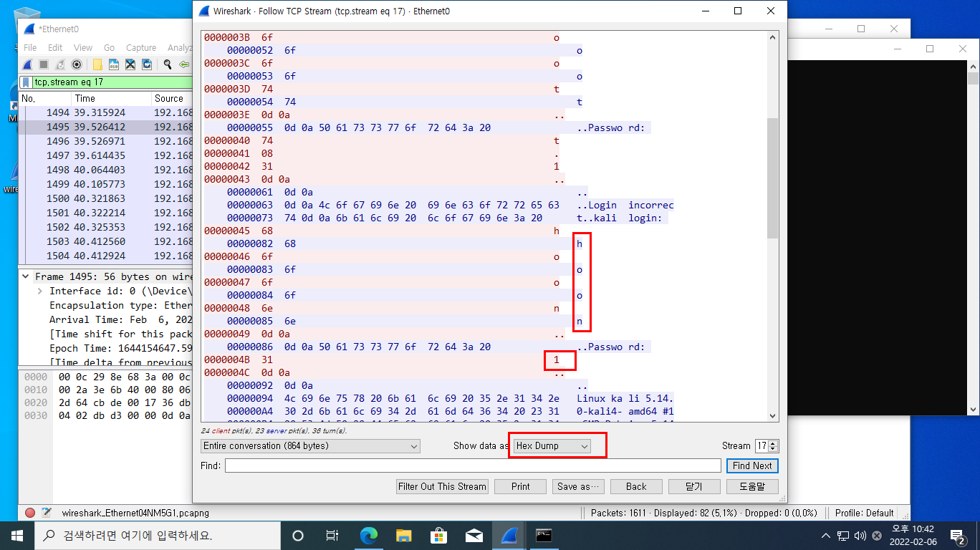Click the Profile: Default status bar entry
Screen dimensions: 980x550
pyautogui.click(x=865, y=513)
